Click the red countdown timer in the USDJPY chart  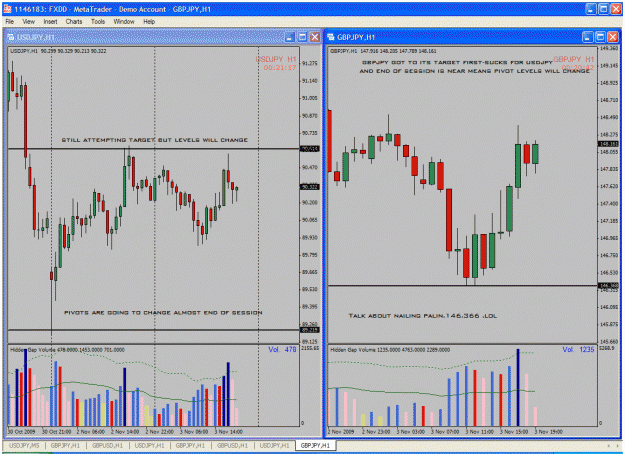pos(280,68)
